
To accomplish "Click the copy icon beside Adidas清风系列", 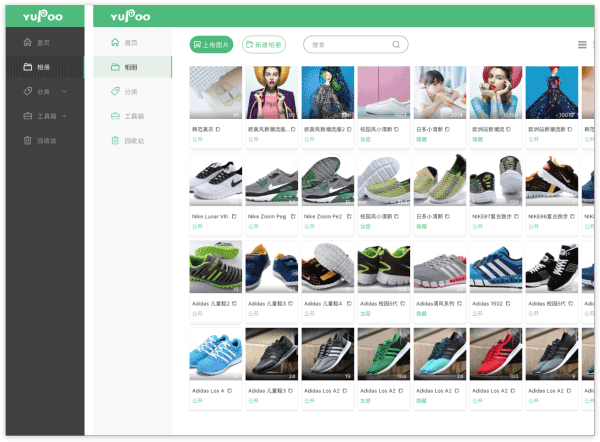I will click(x=460, y=303).
